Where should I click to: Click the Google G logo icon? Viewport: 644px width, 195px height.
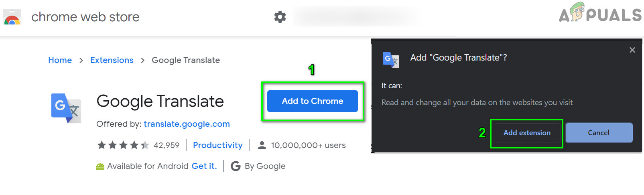(236, 166)
